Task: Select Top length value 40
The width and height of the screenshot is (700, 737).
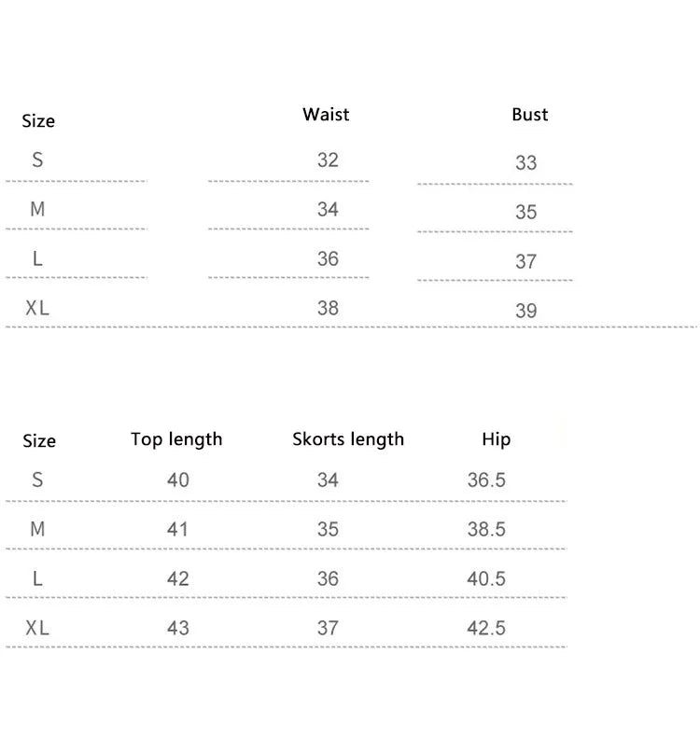Action: pos(177,480)
